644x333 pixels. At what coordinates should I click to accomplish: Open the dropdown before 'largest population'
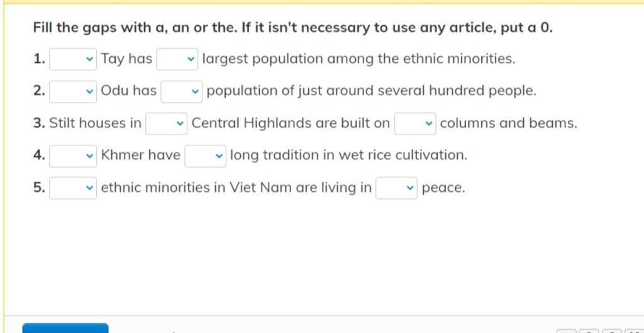pyautogui.click(x=177, y=59)
